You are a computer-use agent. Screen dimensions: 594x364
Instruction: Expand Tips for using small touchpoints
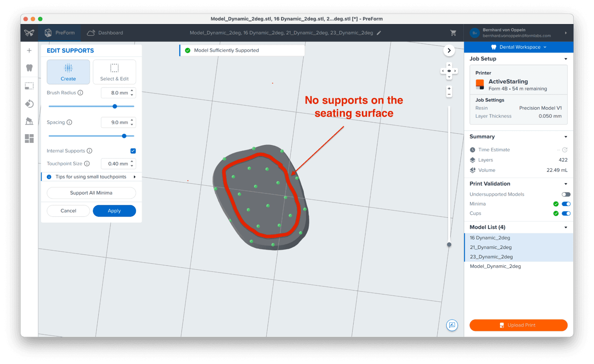[92, 177]
